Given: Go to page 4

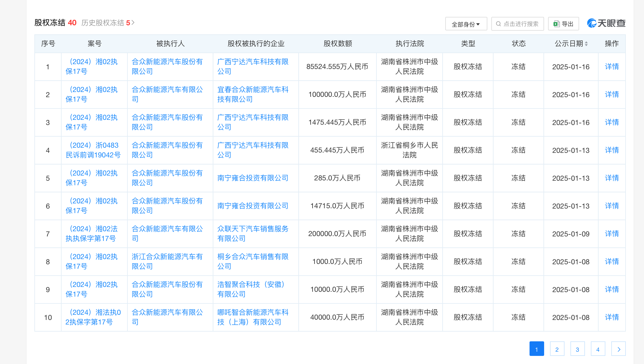Looking at the screenshot, I should coord(598,349).
